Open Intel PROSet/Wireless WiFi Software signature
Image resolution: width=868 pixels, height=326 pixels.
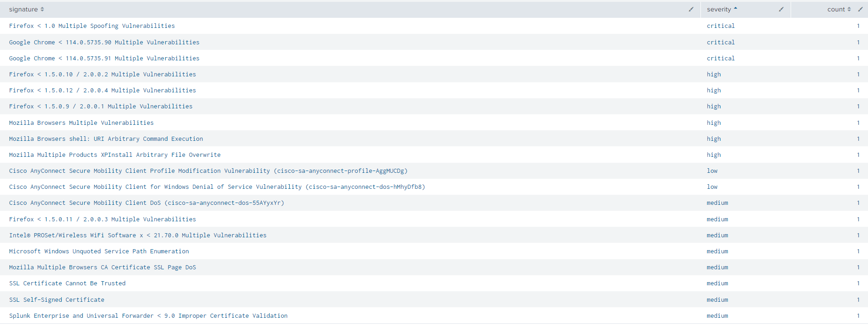(138, 235)
